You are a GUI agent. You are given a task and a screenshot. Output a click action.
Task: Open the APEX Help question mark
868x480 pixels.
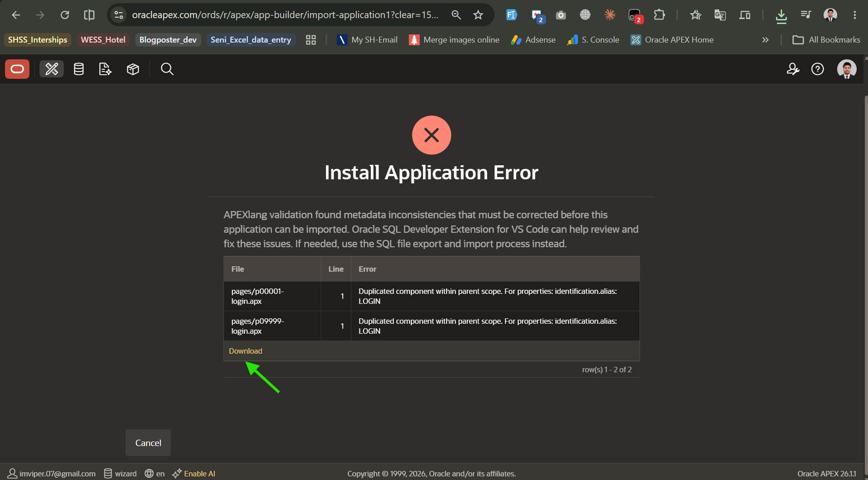pos(818,69)
